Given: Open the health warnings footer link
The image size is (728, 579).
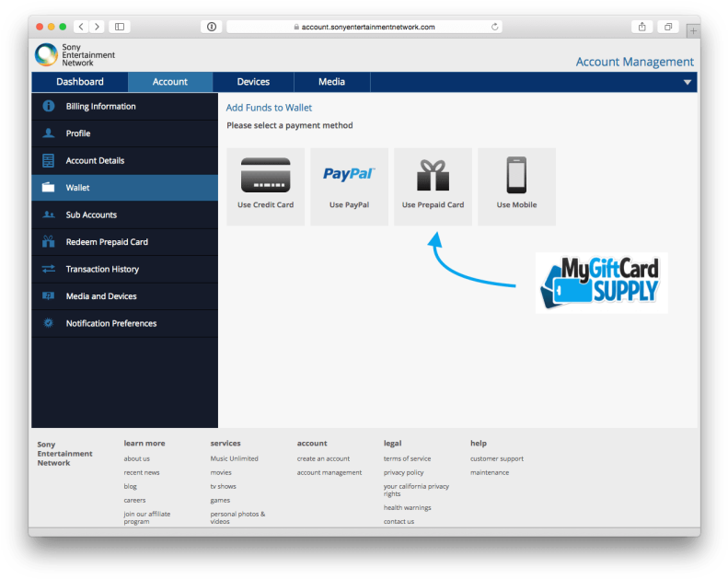Looking at the screenshot, I should (407, 508).
